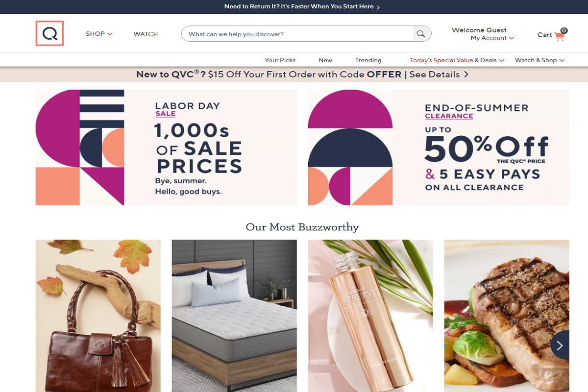This screenshot has width=588, height=392.
Task: Click the search magnifier icon
Action: click(x=421, y=34)
